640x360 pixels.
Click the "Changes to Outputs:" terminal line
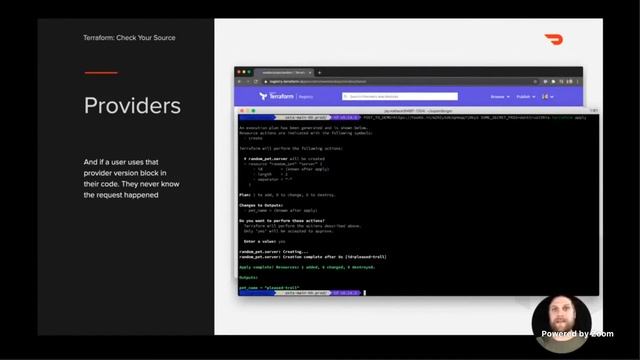[261, 205]
